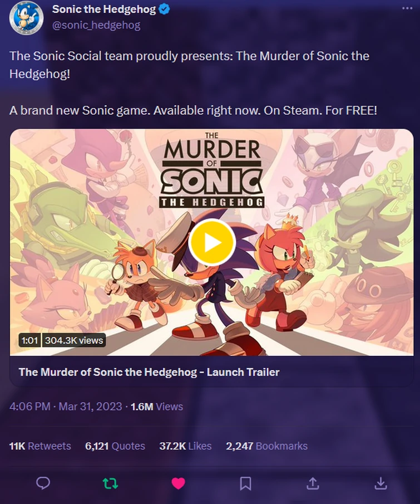This screenshot has height=504, width=420.
Task: Toggle the bookmark icon
Action: point(245,483)
